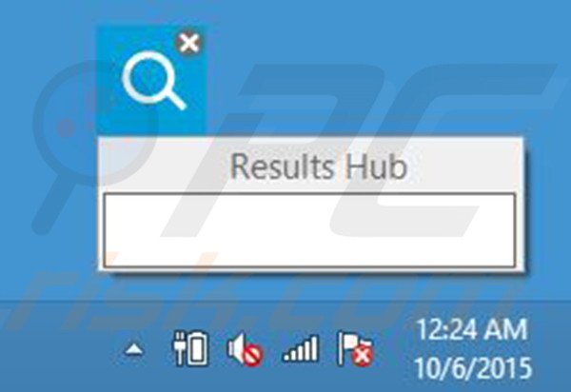Show hidden system tray icons
The image size is (571, 392).
[133, 349]
